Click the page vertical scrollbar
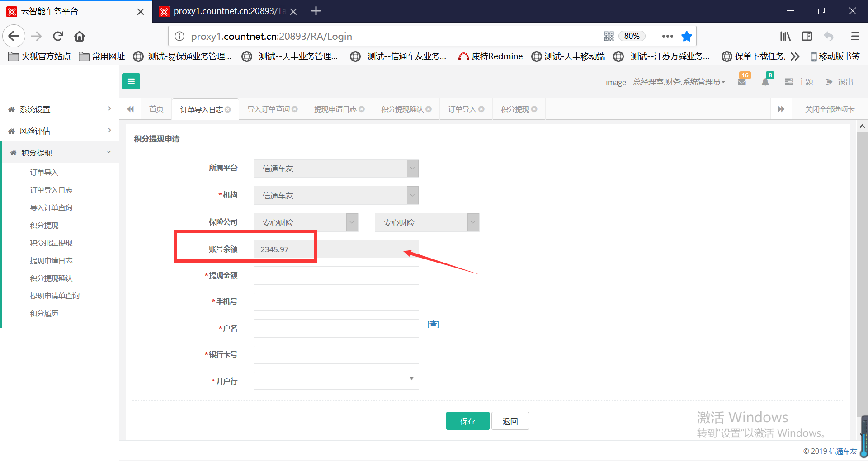868x461 pixels. click(862, 274)
